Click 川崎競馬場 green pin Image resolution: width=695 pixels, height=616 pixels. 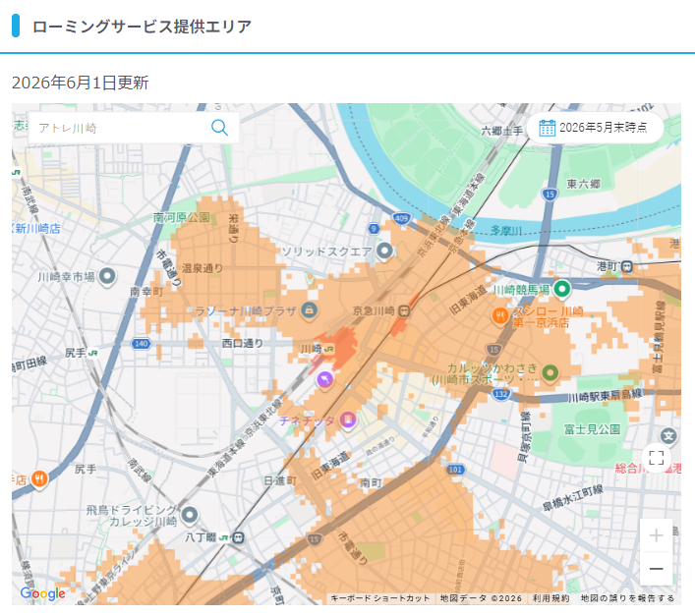(562, 289)
